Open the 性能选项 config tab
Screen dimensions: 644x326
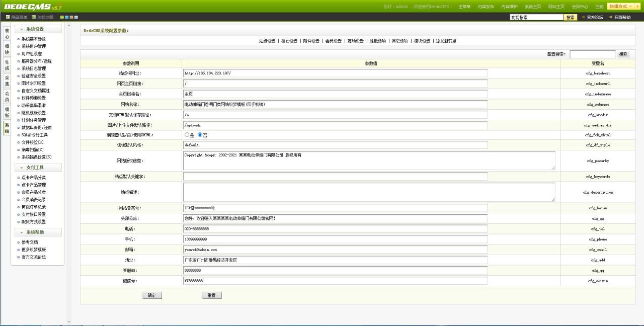pos(378,41)
